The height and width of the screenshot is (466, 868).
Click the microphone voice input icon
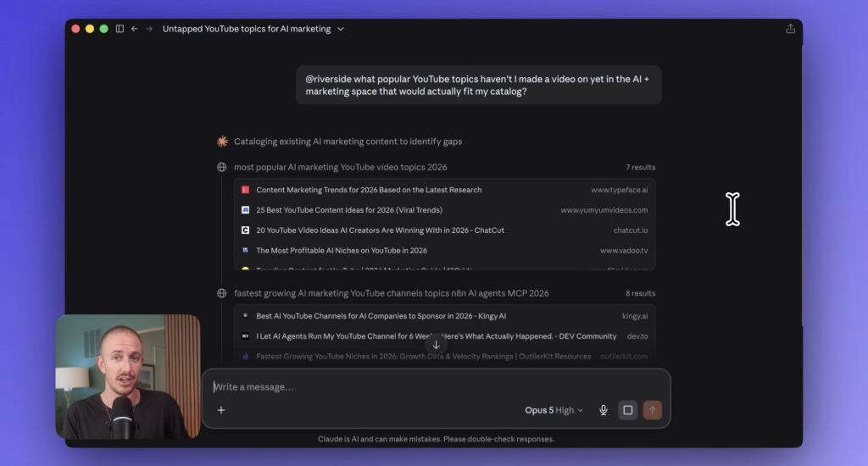tap(604, 410)
